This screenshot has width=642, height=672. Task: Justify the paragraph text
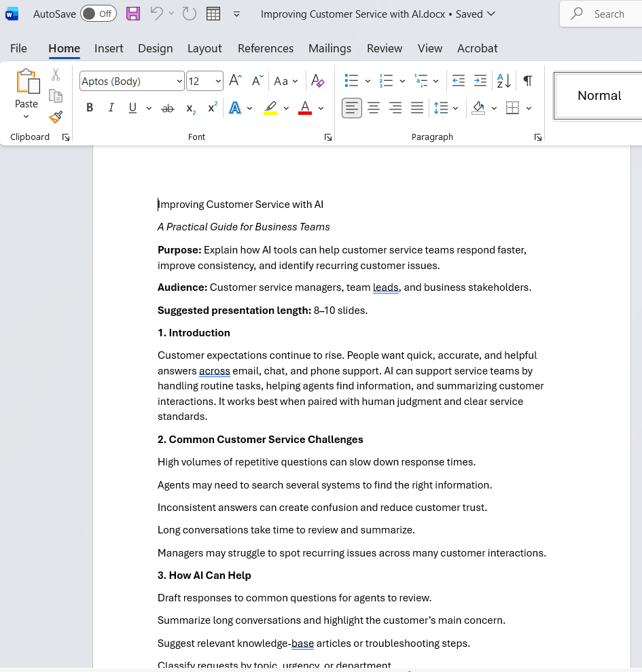pyautogui.click(x=417, y=108)
